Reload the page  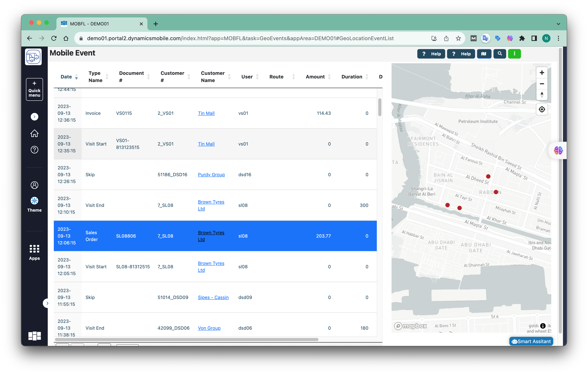[54, 38]
